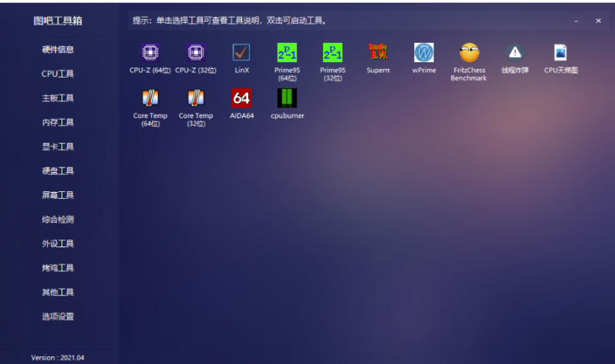Image resolution: width=615 pixels, height=364 pixels.
Task: Open 选项设置 in the sidebar
Action: (58, 316)
